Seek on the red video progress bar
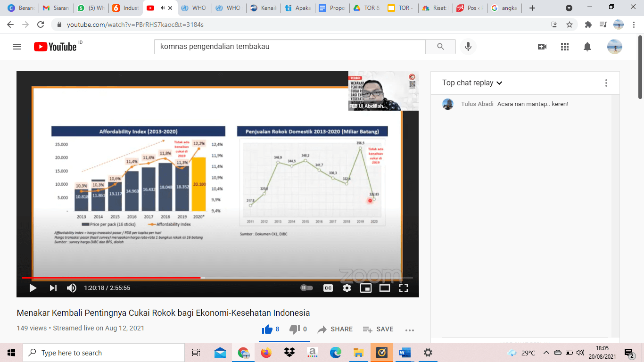This screenshot has width=644, height=362. [x=217, y=278]
